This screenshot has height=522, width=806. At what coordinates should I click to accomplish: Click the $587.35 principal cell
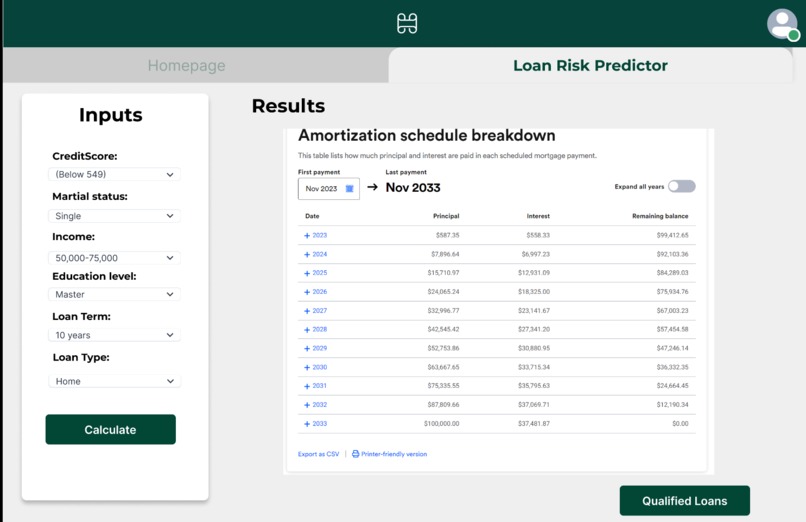(448, 235)
